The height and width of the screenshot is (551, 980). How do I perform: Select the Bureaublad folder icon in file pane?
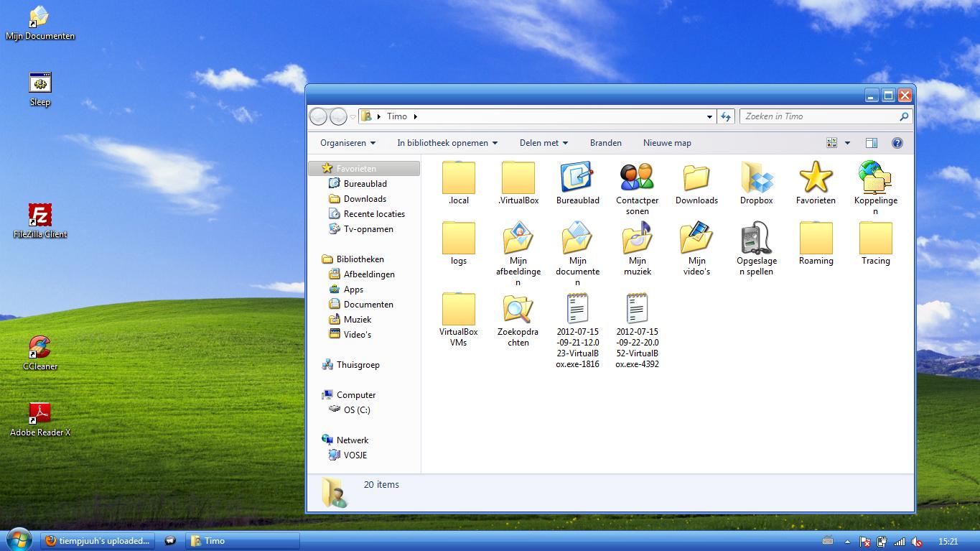pyautogui.click(x=577, y=182)
